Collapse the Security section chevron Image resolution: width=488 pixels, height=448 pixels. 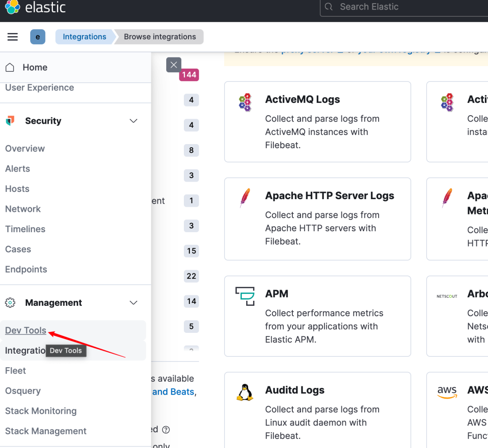(x=133, y=121)
